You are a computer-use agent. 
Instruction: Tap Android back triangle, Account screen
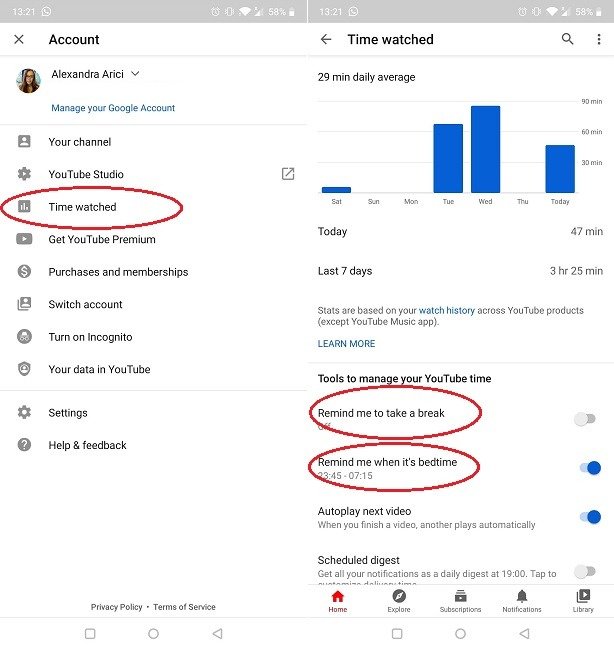[x=217, y=633]
